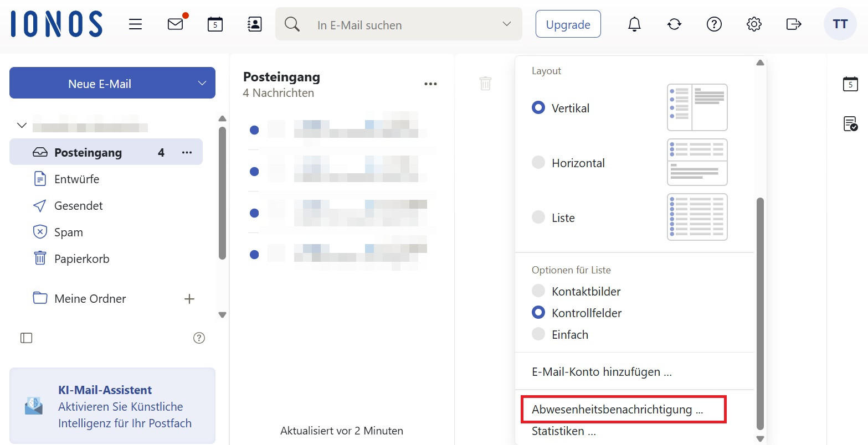Click the Upgrade button

(568, 24)
